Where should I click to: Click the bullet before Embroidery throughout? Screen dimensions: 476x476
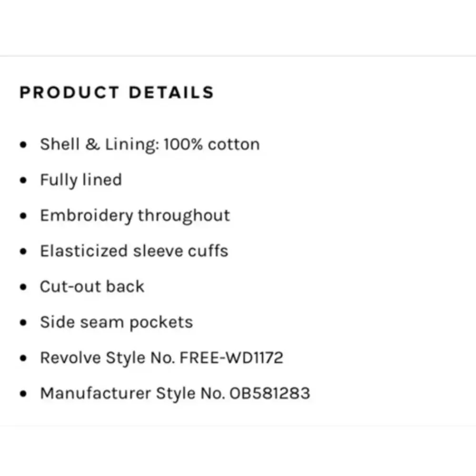point(23,216)
